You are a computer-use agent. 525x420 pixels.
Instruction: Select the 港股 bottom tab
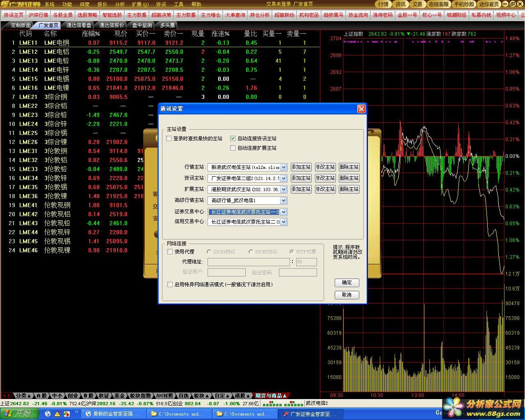(243, 396)
